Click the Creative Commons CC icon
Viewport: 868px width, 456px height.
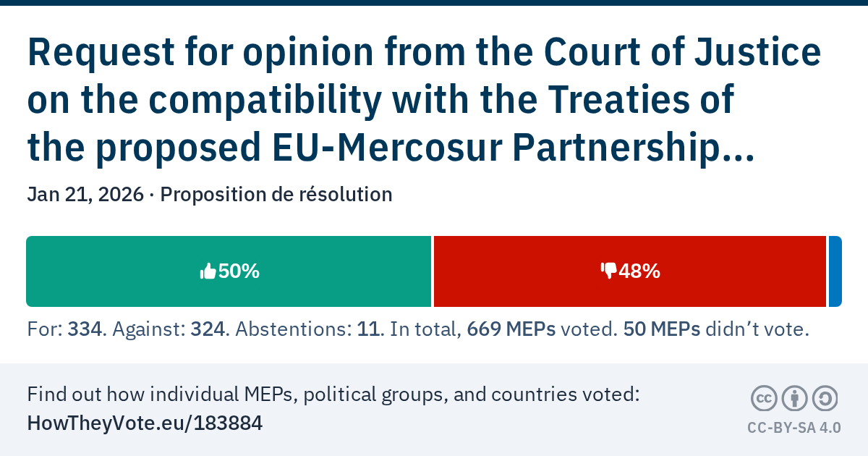764,398
